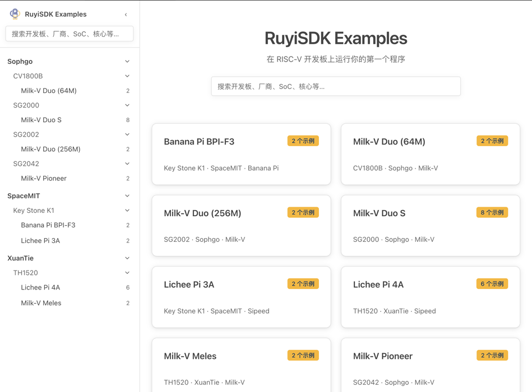Image resolution: width=532 pixels, height=392 pixels.
Task: Collapse the XuanTie vendor chevron
Action: click(127, 258)
